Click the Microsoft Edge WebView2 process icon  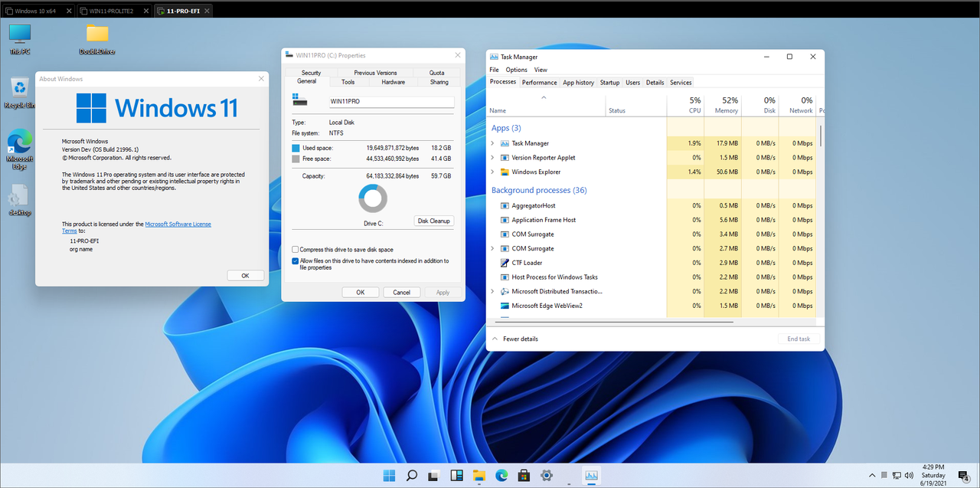click(x=505, y=306)
